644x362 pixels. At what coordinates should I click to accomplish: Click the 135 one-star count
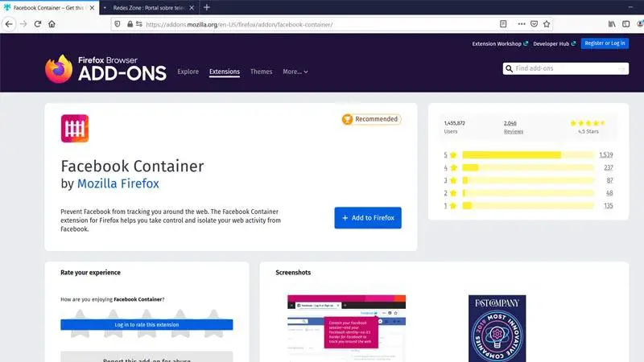[609, 206]
